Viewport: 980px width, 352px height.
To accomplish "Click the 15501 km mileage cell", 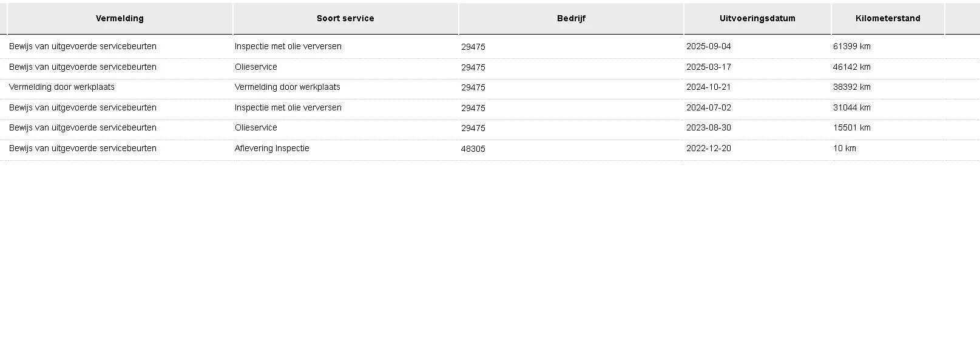I will pyautogui.click(x=852, y=127).
